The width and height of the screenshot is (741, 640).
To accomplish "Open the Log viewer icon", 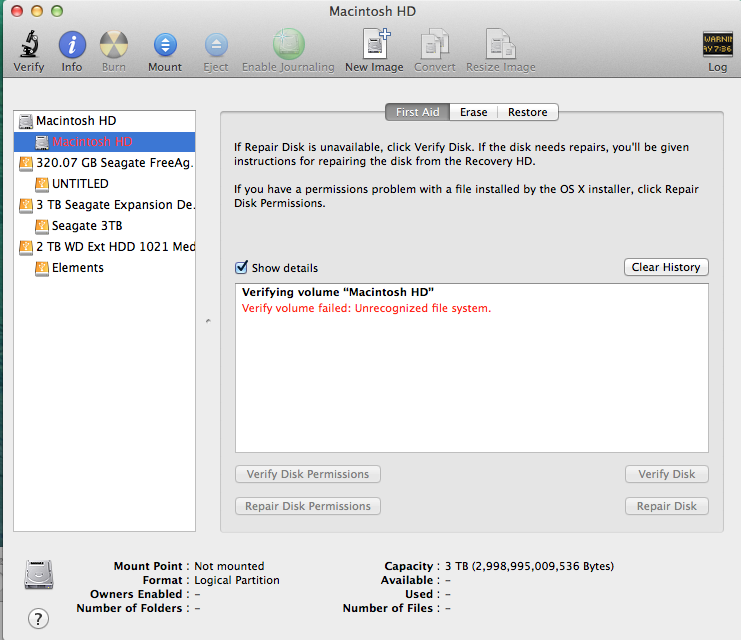I will click(x=717, y=44).
